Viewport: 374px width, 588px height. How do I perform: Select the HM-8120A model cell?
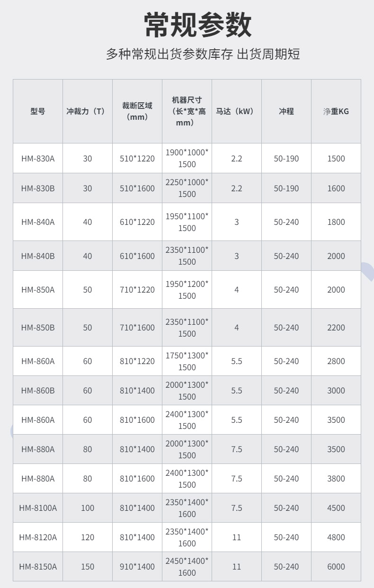pos(38,537)
